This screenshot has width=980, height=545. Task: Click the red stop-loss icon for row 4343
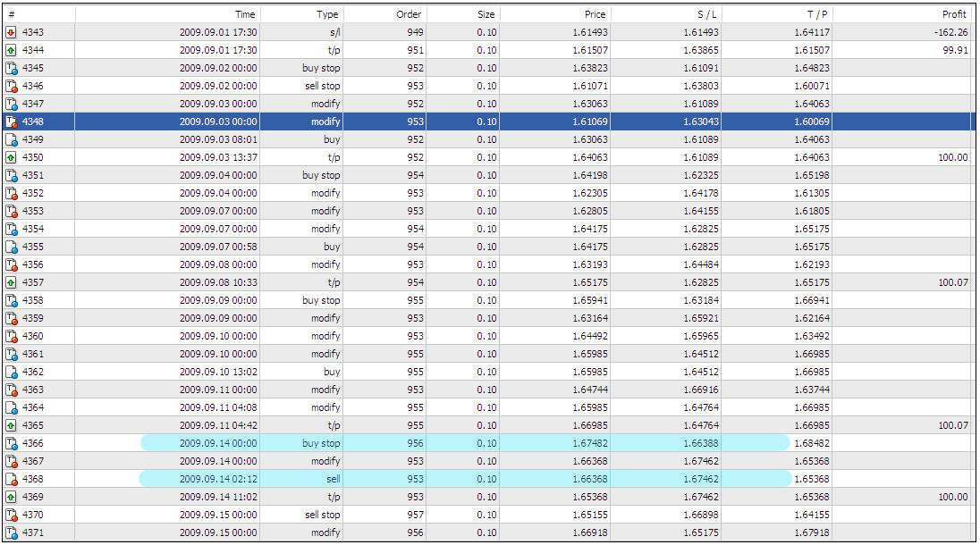pyautogui.click(x=12, y=32)
